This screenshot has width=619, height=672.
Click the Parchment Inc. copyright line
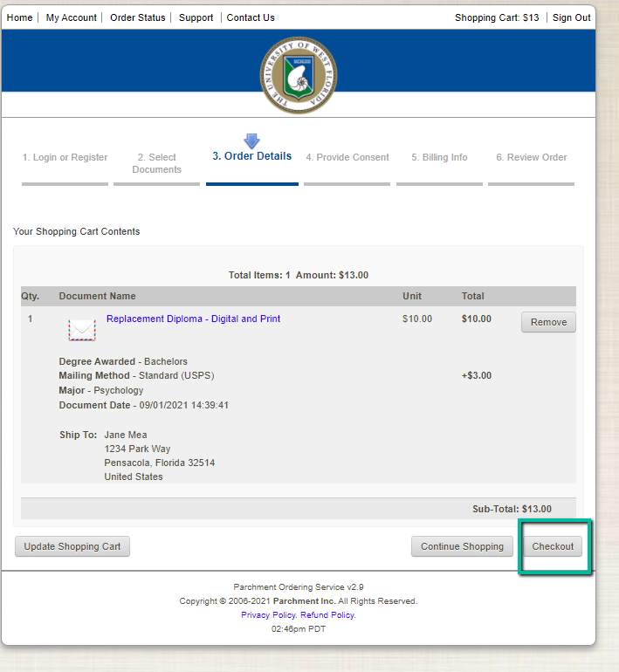click(299, 601)
